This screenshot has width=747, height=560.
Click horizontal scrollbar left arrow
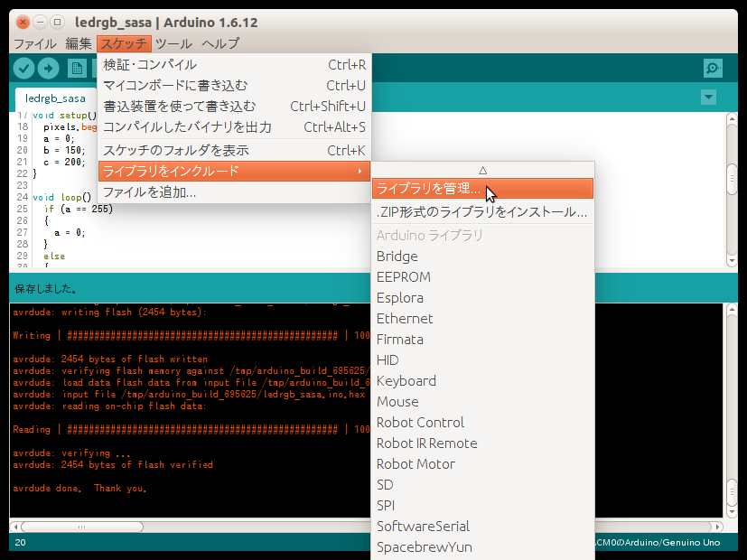point(15,527)
